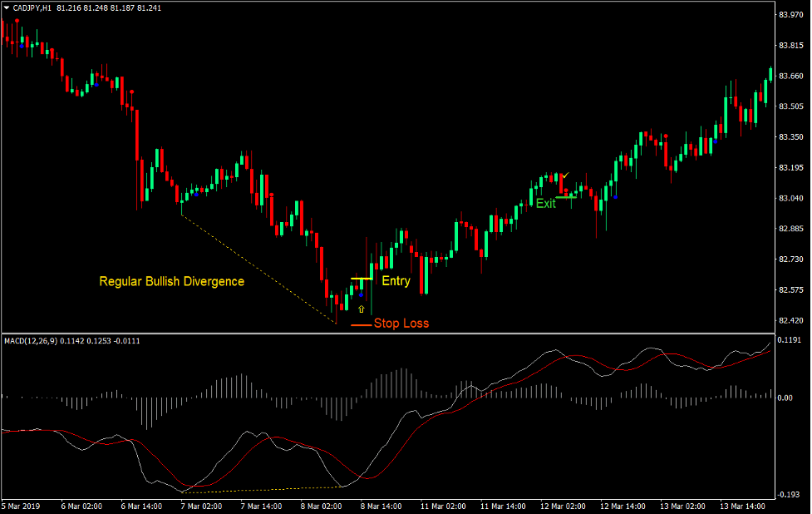
Task: Click the Regular Bullish Divergence label
Action: coord(170,281)
